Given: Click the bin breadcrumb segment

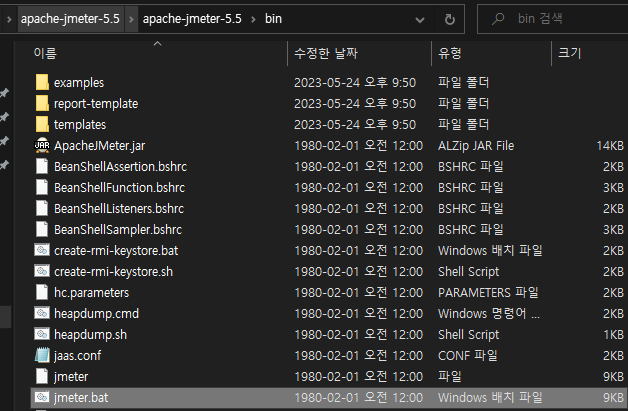Looking at the screenshot, I should coord(273,19).
